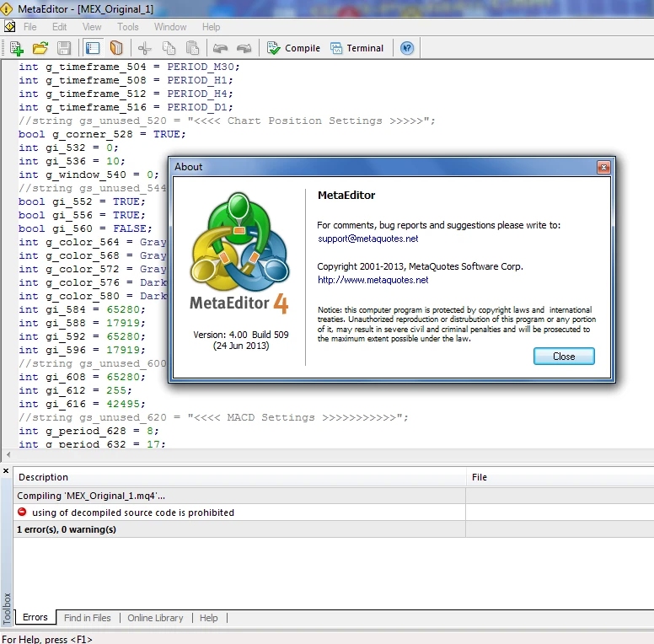Open the File menu
Image resolution: width=654 pixels, height=644 pixels.
click(30, 27)
